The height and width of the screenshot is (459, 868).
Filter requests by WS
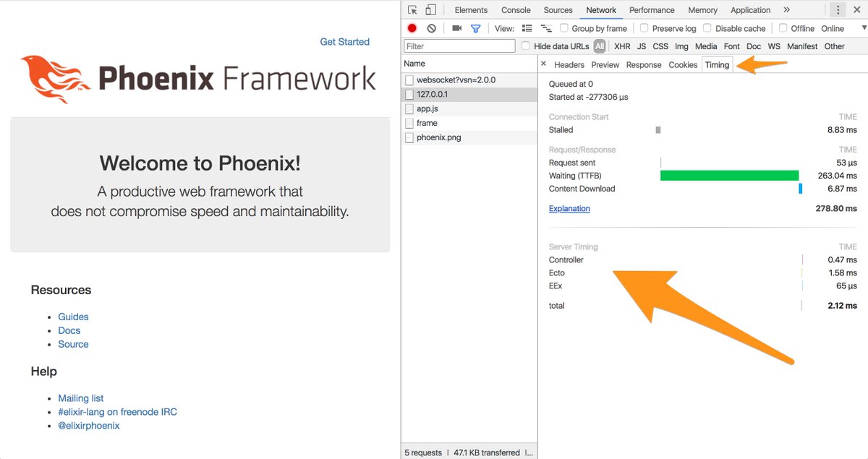coord(774,46)
